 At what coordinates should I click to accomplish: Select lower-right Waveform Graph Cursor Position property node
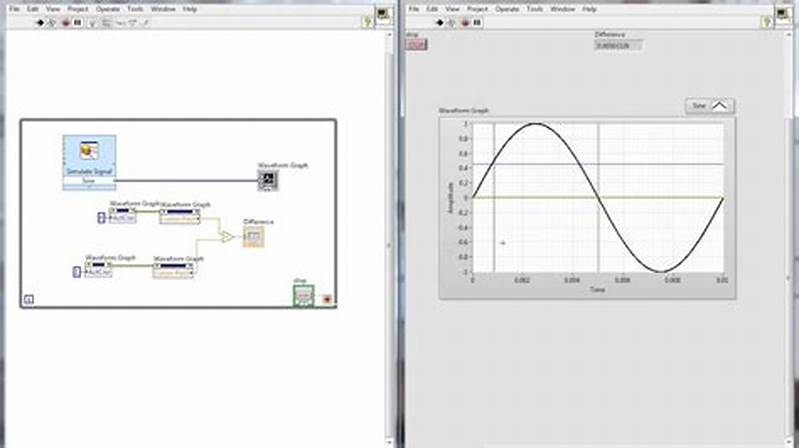coord(173,270)
